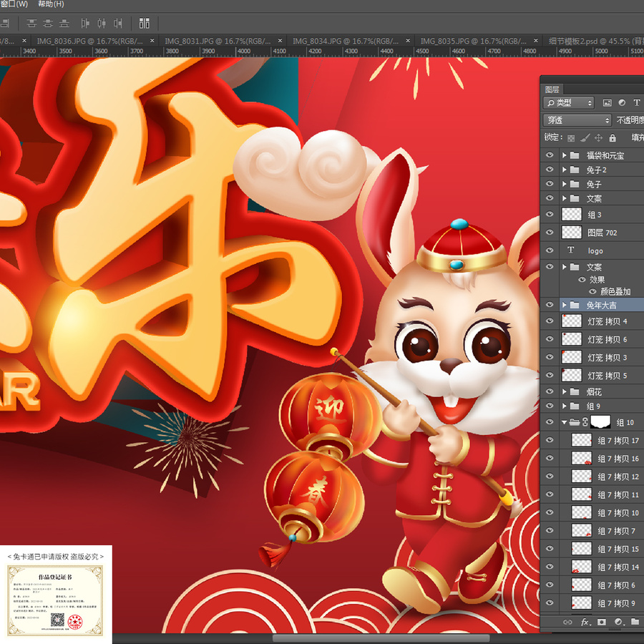Click the 灯笼 拷贝 6 layer thumbnail
644x644 pixels.
(x=571, y=339)
